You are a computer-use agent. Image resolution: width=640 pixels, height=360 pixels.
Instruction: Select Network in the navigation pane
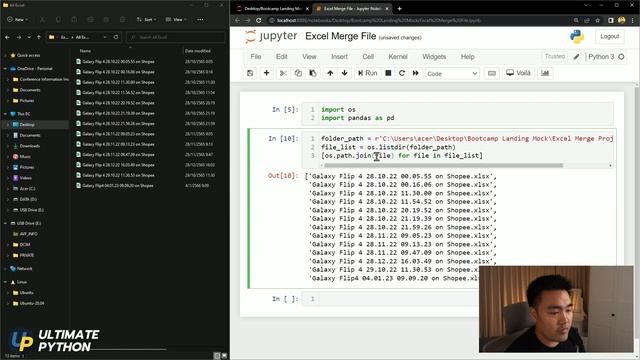(x=24, y=269)
